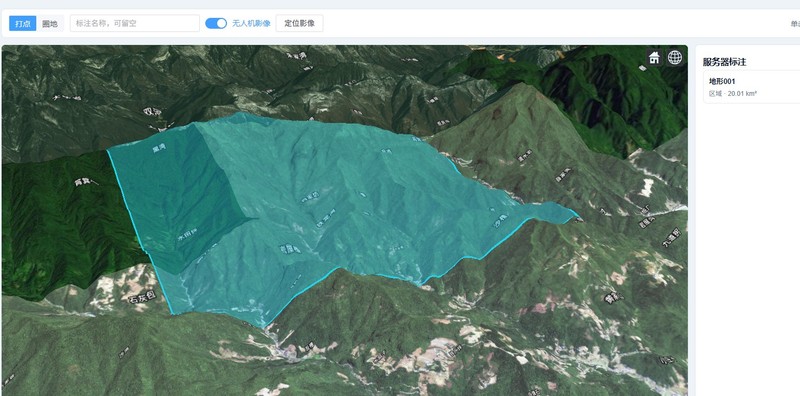Click the 沙坝 label near polygon tip
The width and height of the screenshot is (800, 396).
click(501, 220)
